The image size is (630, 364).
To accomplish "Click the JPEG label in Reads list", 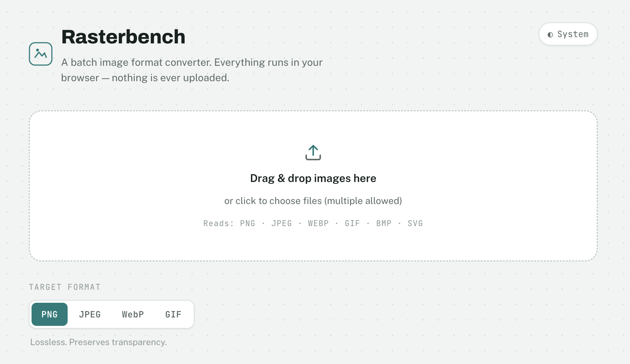I will tap(282, 223).
